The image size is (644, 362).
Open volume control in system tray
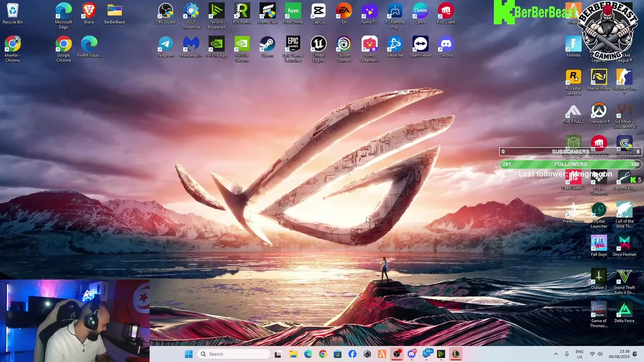click(x=600, y=354)
